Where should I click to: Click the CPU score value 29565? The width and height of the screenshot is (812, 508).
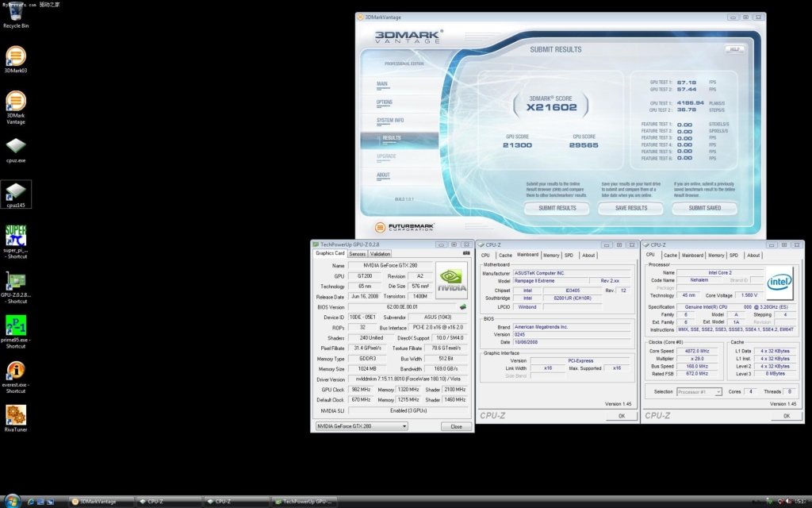(x=584, y=145)
